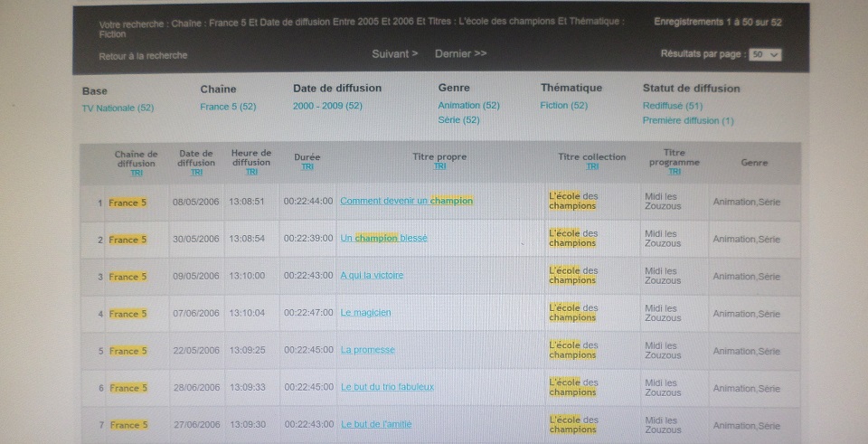Sort by Titre collection TRI

click(591, 166)
